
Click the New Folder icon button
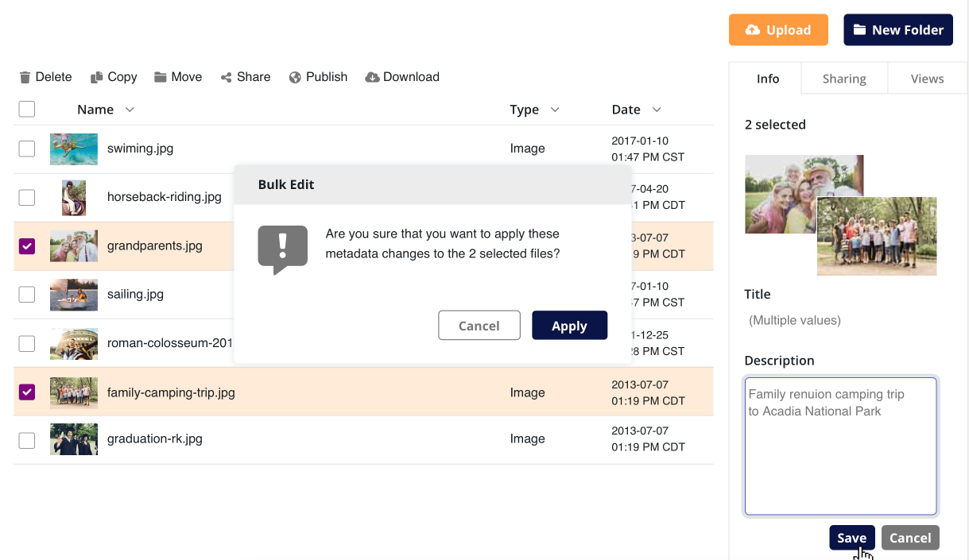tap(859, 30)
